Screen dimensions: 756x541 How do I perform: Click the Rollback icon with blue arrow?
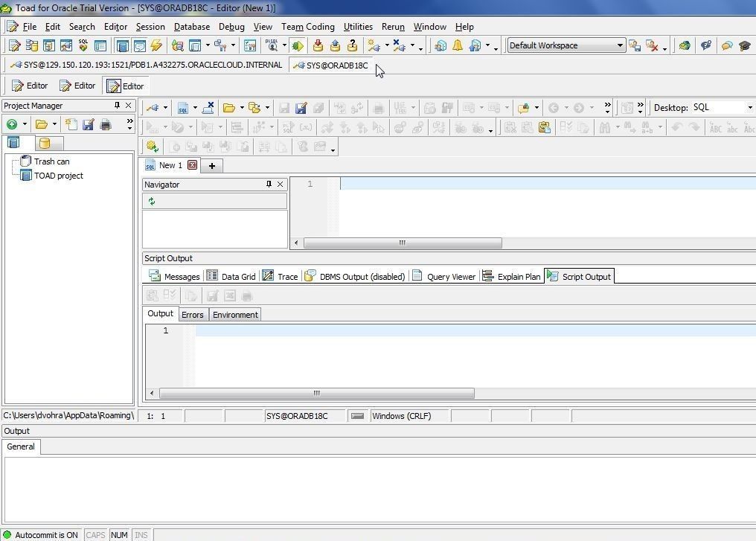tap(335, 46)
